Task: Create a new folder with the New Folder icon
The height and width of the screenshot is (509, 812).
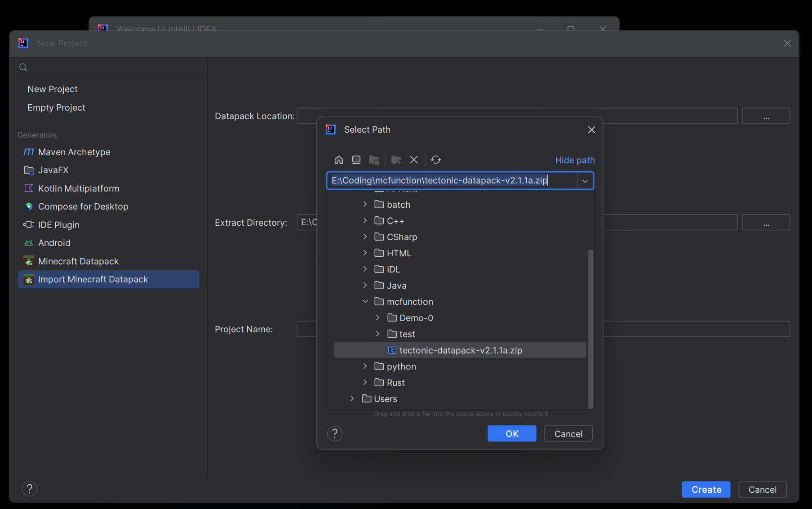Action: tap(396, 160)
